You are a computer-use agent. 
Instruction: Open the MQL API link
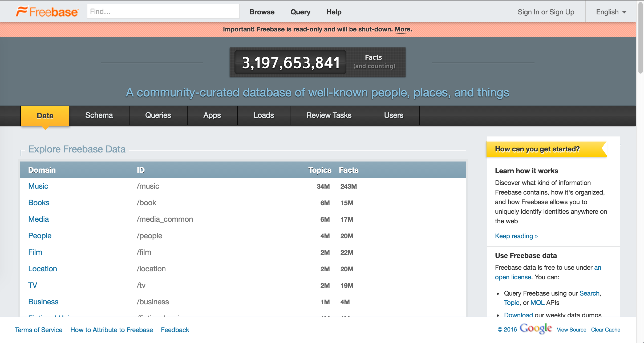tap(537, 303)
